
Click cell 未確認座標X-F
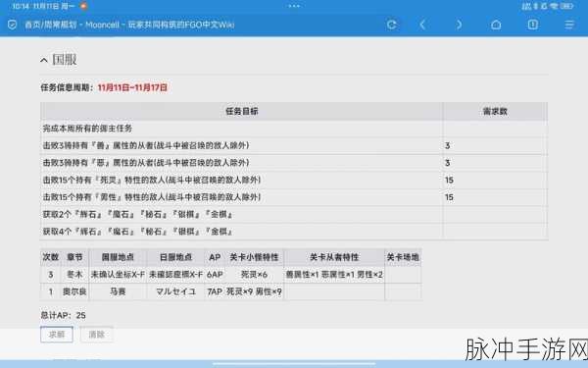tap(175, 275)
